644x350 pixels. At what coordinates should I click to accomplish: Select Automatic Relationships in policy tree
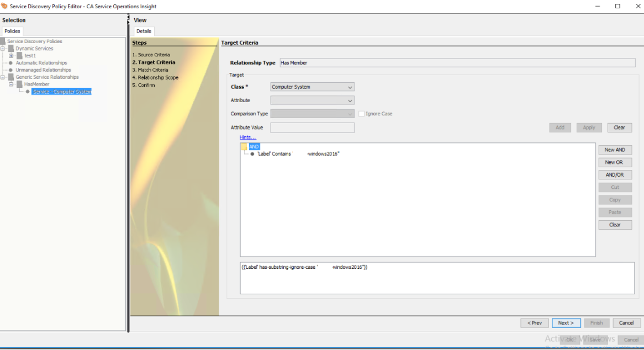41,63
